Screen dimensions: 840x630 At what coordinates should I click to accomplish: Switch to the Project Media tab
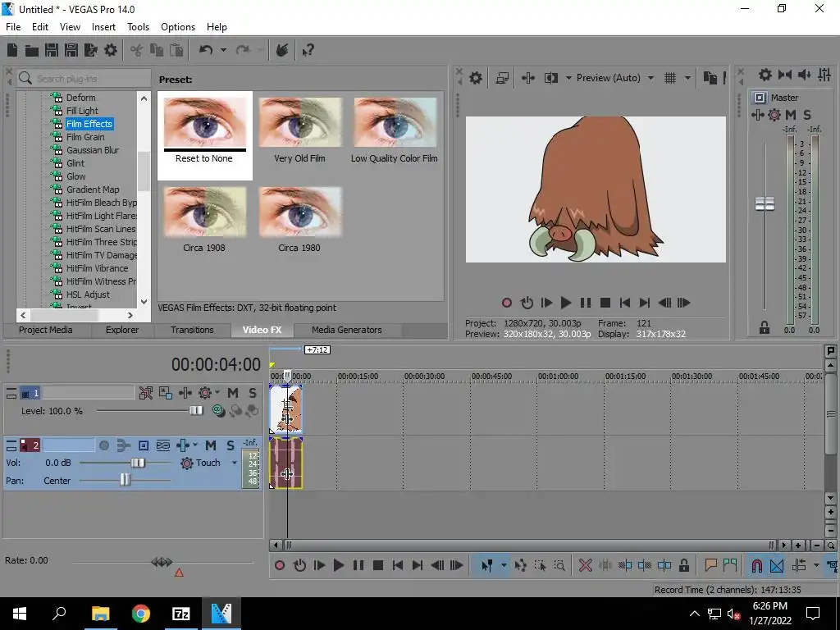(46, 330)
